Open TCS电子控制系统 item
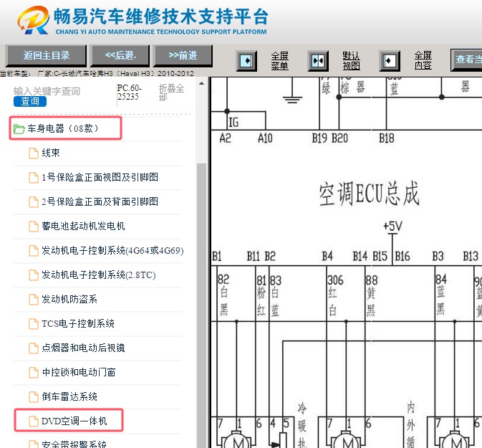 tap(78, 323)
